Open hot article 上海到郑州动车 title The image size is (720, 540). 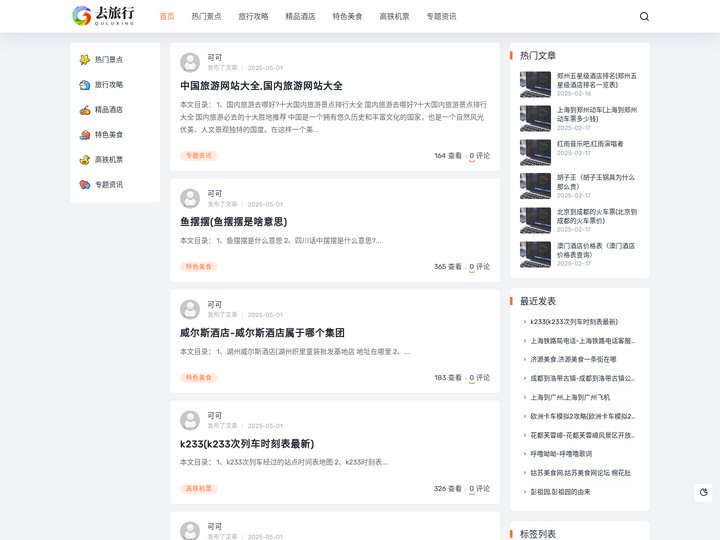coord(597,114)
